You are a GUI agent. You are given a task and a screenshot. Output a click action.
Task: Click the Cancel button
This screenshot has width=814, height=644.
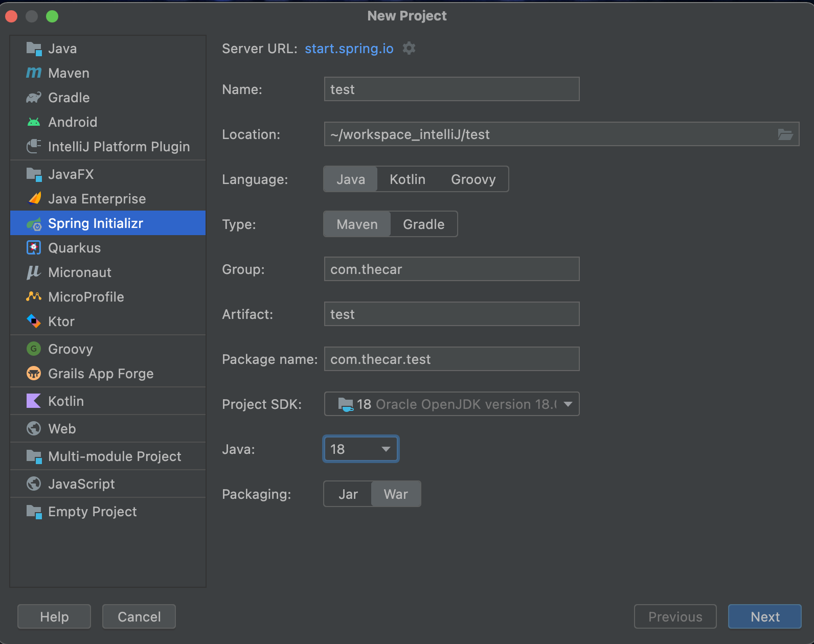tap(139, 617)
